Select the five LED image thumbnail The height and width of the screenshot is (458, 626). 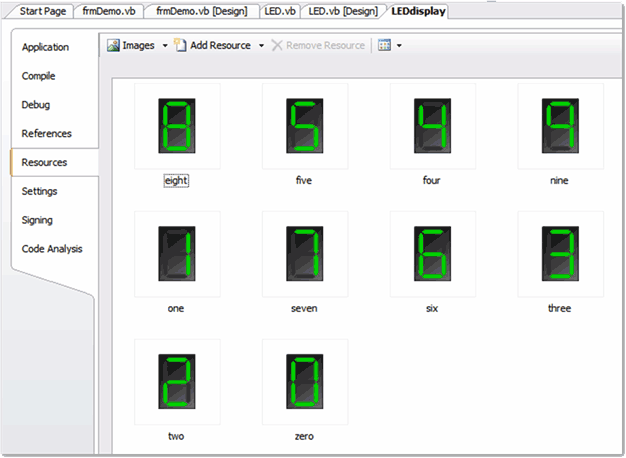coord(305,126)
